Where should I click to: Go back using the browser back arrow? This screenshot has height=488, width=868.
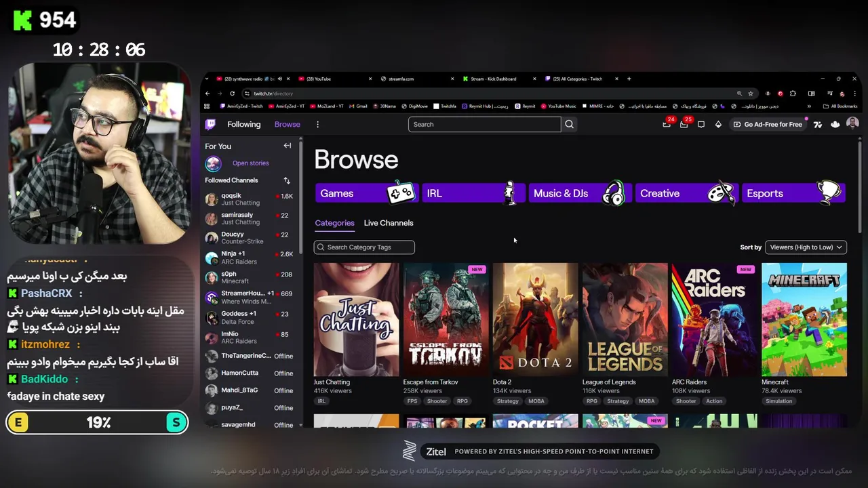(208, 94)
